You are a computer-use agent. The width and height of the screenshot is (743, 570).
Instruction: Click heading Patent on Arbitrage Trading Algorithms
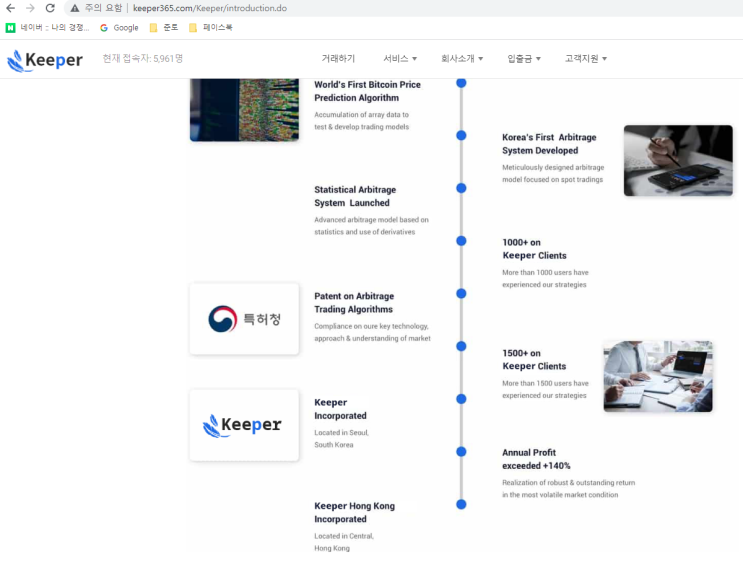click(354, 302)
